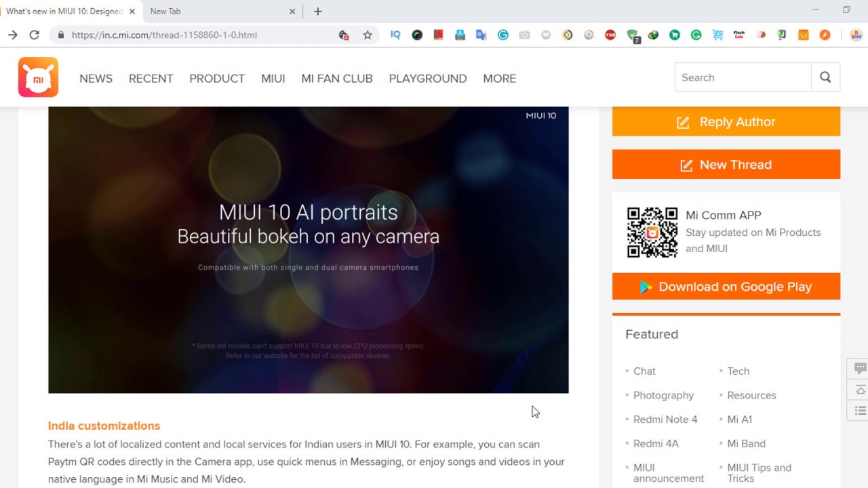This screenshot has height=488, width=868.
Task: Open MI FAN CLUB section
Action: point(337,79)
